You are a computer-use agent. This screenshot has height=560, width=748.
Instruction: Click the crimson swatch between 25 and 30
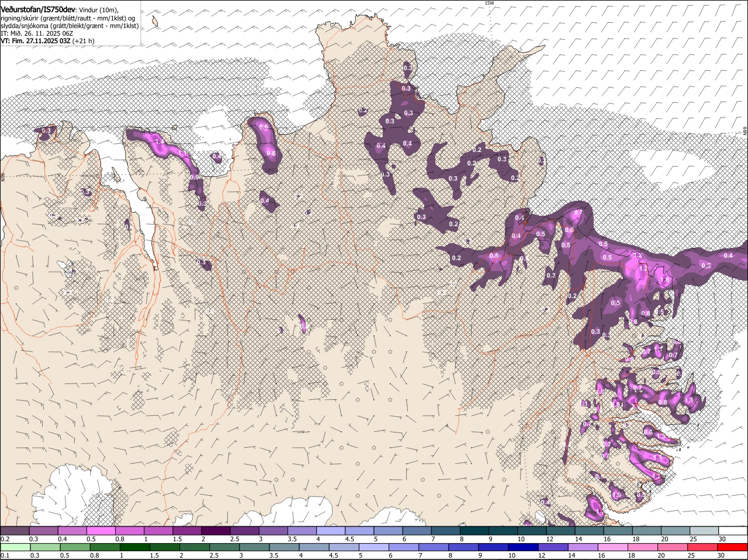tap(704, 548)
